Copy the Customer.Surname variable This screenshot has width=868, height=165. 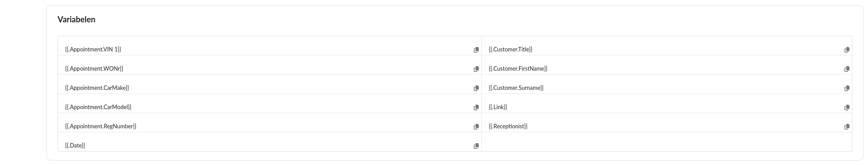tap(847, 88)
